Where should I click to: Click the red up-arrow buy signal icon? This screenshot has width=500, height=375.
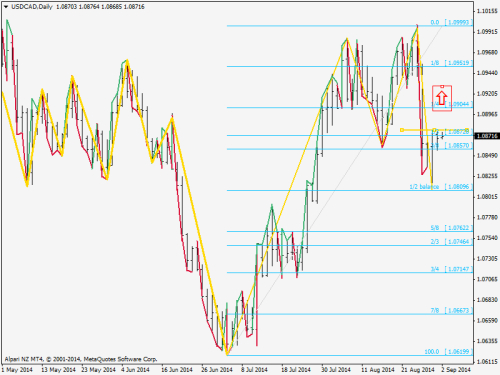tap(442, 99)
